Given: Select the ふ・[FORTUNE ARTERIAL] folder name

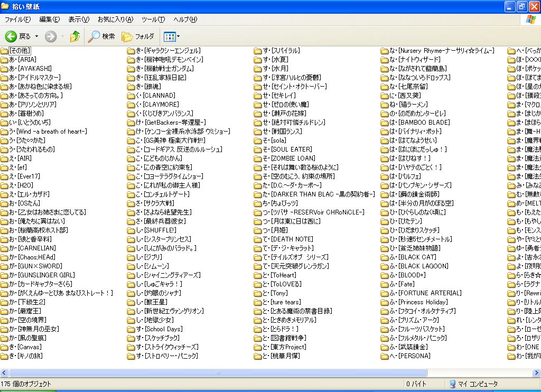Looking at the screenshot, I should pyautogui.click(x=426, y=293).
